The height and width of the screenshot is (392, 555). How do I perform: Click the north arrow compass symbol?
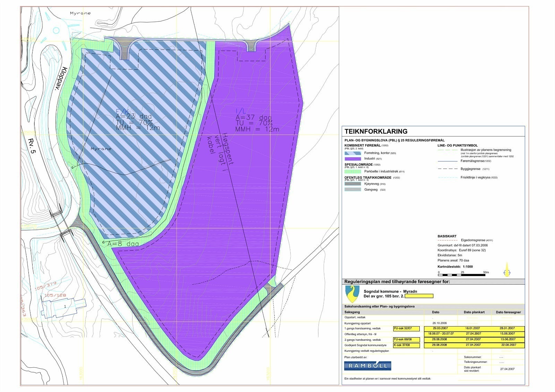point(507,272)
